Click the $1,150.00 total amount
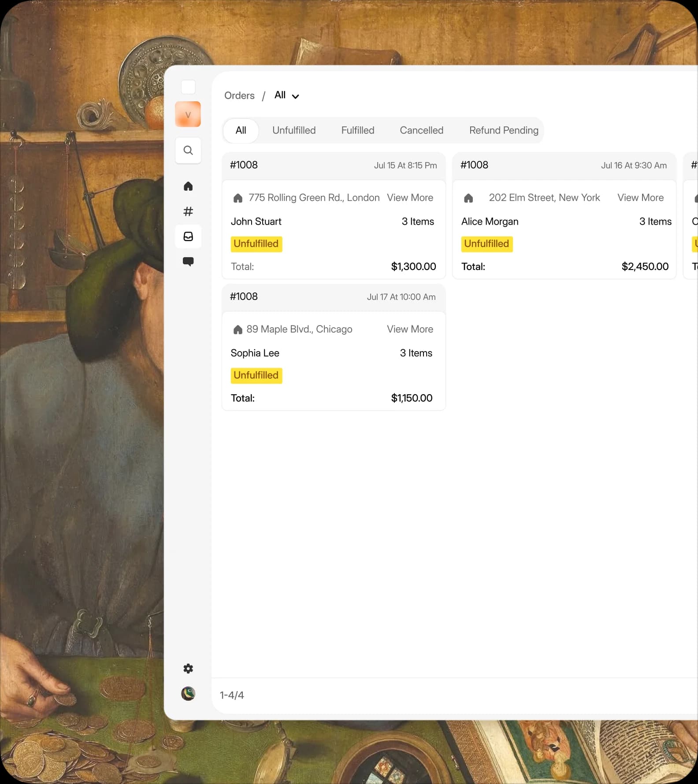The height and width of the screenshot is (784, 698). (x=412, y=398)
